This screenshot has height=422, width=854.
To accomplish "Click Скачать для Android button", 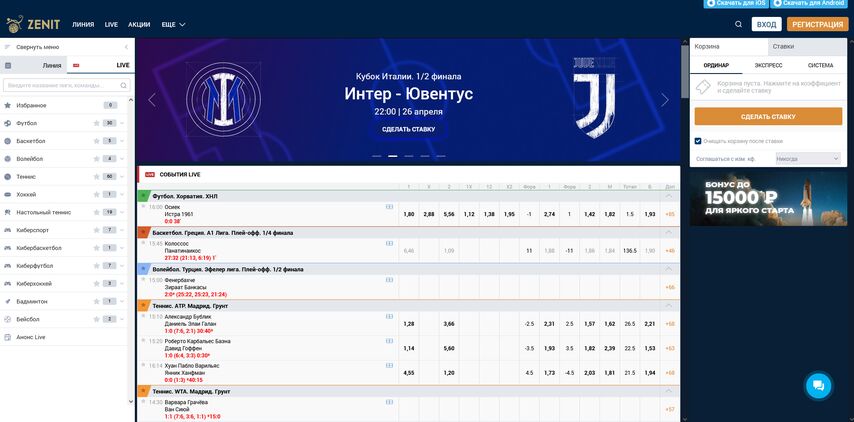I will 810,3.
